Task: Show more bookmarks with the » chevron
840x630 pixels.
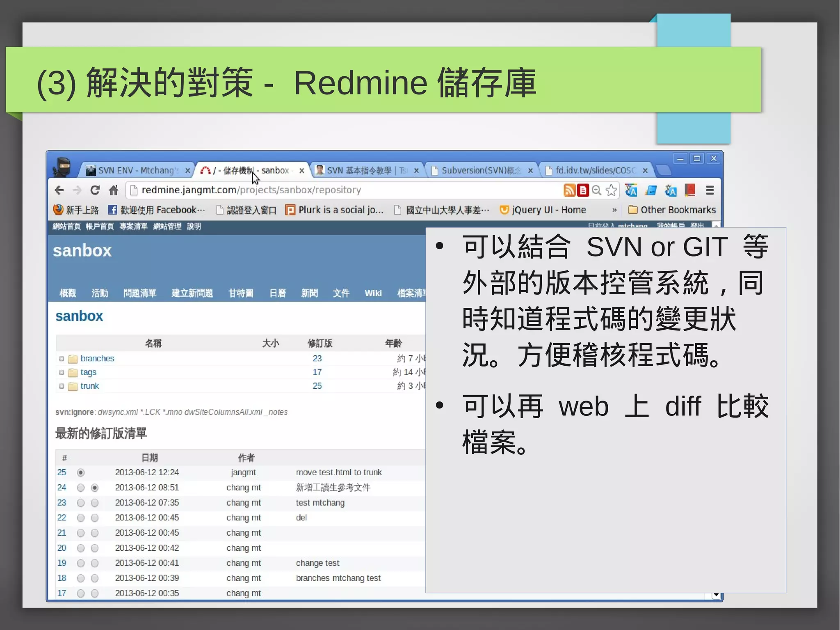Action: pos(614,210)
